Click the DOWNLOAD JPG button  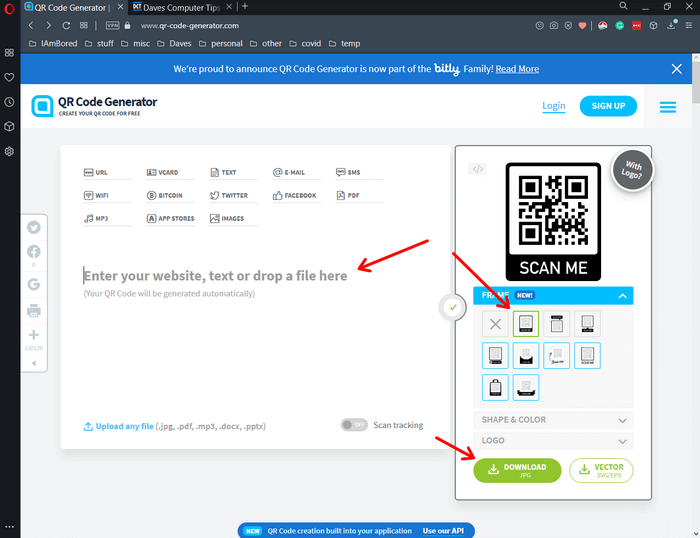coord(517,471)
